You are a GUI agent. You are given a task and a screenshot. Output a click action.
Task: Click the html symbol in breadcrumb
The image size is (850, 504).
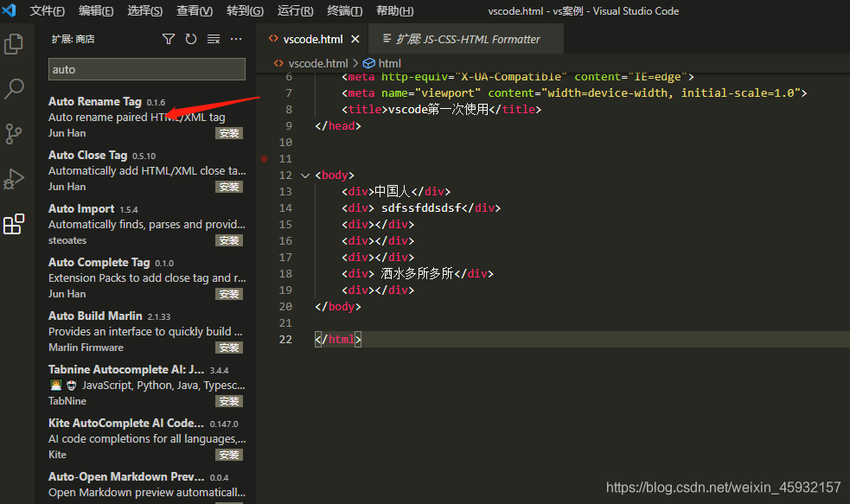[382, 63]
